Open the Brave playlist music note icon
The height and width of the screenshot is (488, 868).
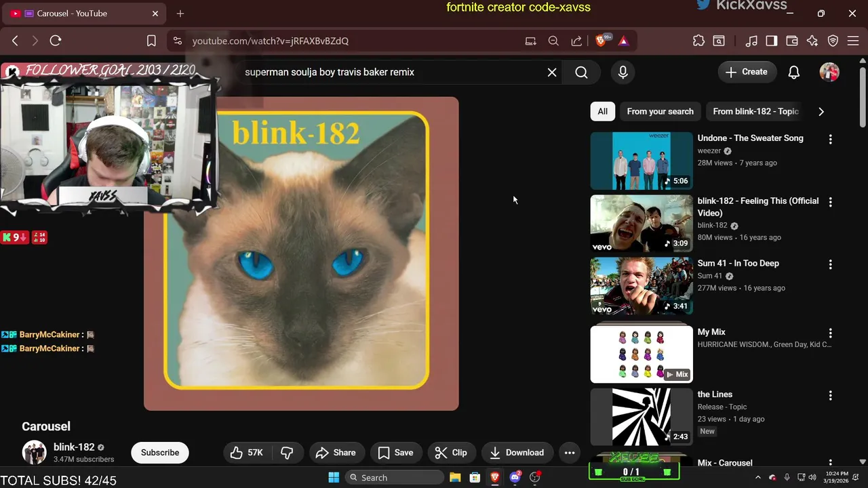click(751, 41)
